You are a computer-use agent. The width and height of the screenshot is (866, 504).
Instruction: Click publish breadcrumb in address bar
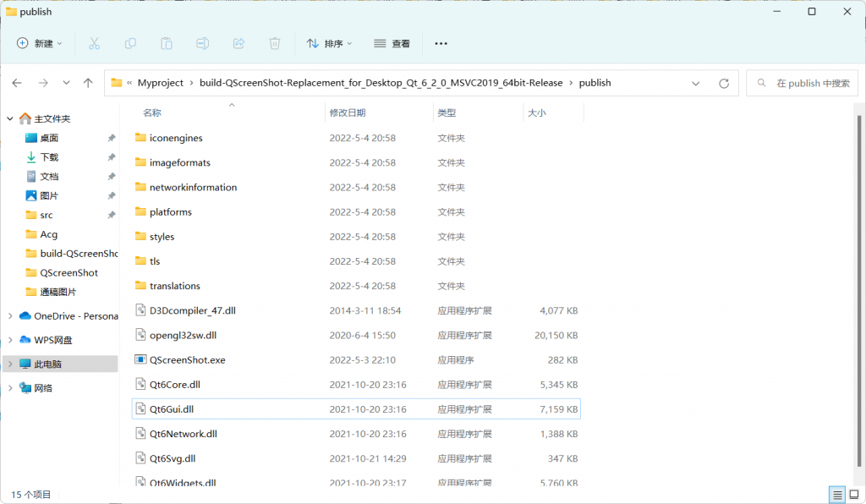[x=595, y=83]
